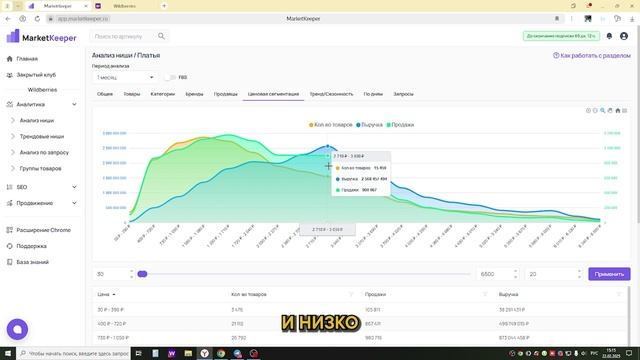Click the search magnifier icon in the header
Image resolution: width=640 pixels, height=360 pixels.
tap(161, 36)
